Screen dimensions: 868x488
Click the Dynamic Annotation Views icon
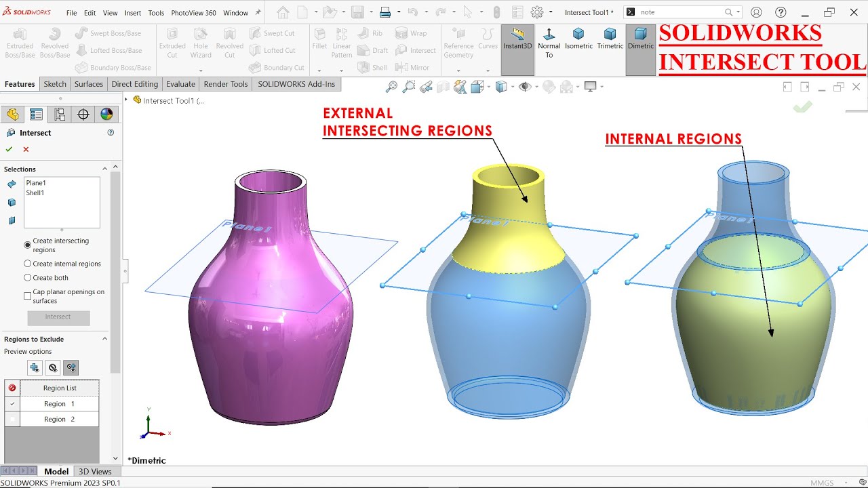click(x=460, y=87)
